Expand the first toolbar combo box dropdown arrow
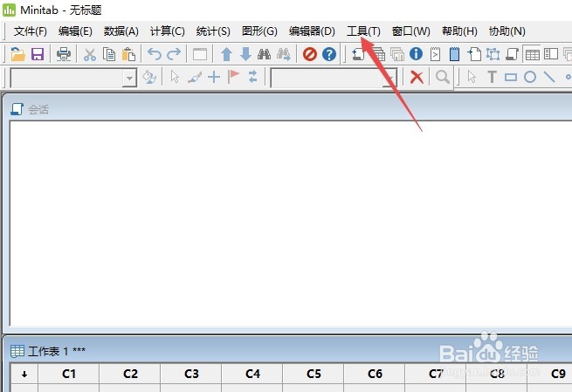This screenshot has height=392, width=572. click(129, 78)
